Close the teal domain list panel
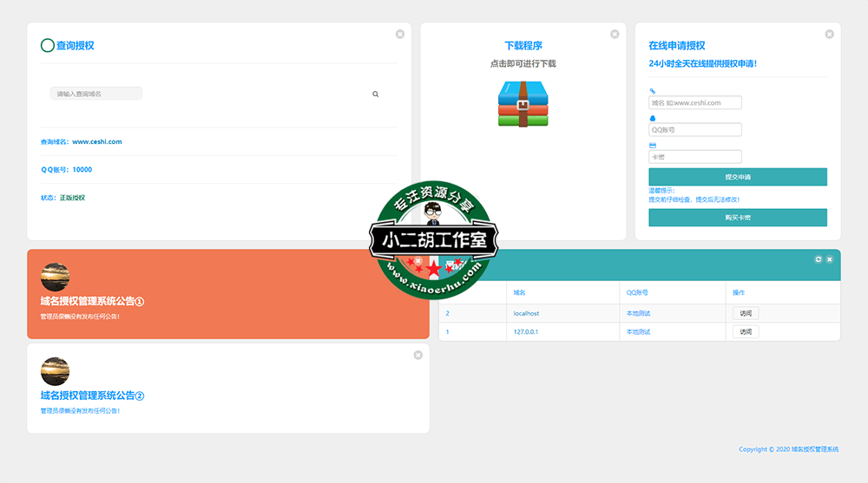 [829, 259]
